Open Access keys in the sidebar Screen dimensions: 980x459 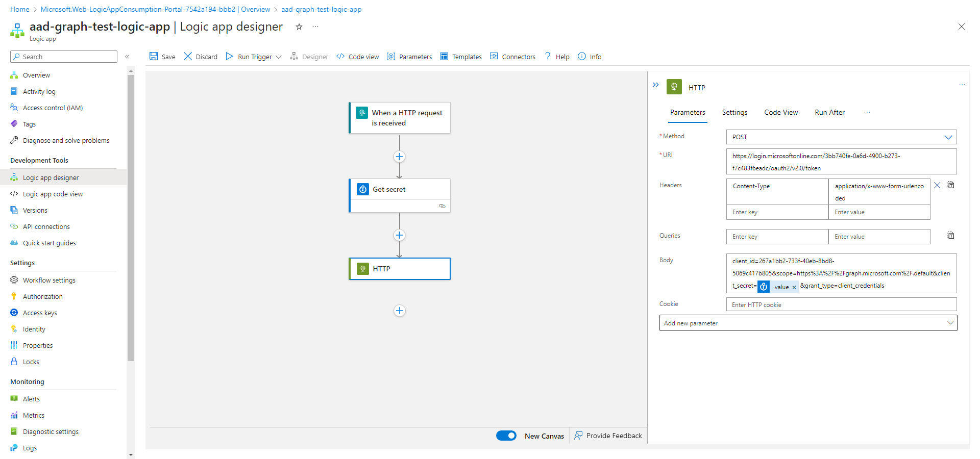40,313
